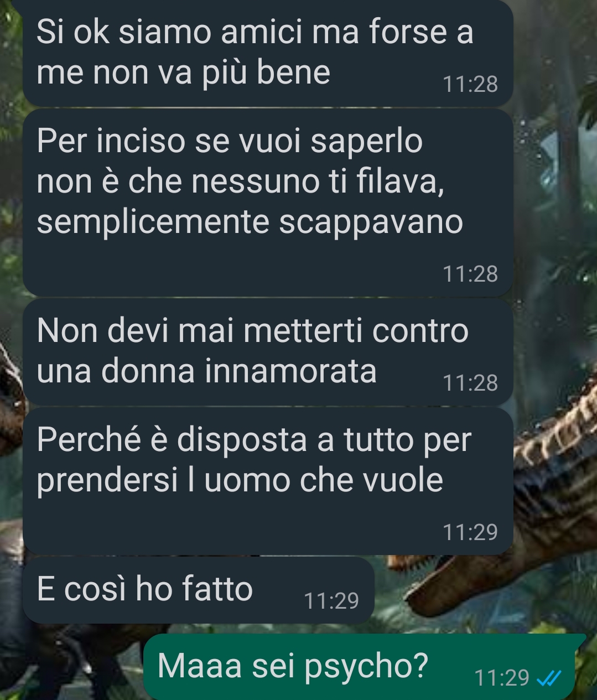Click the 11:28 timestamp of the "siamo amici" message
The image size is (597, 700).
pos(470,84)
